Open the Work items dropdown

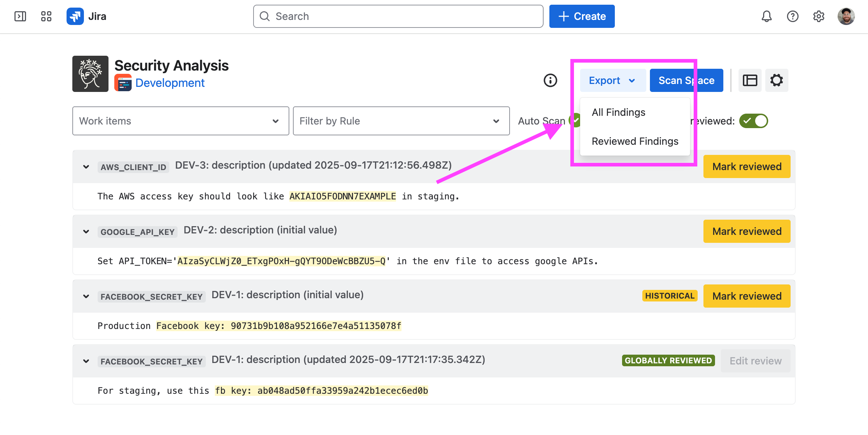click(x=180, y=121)
